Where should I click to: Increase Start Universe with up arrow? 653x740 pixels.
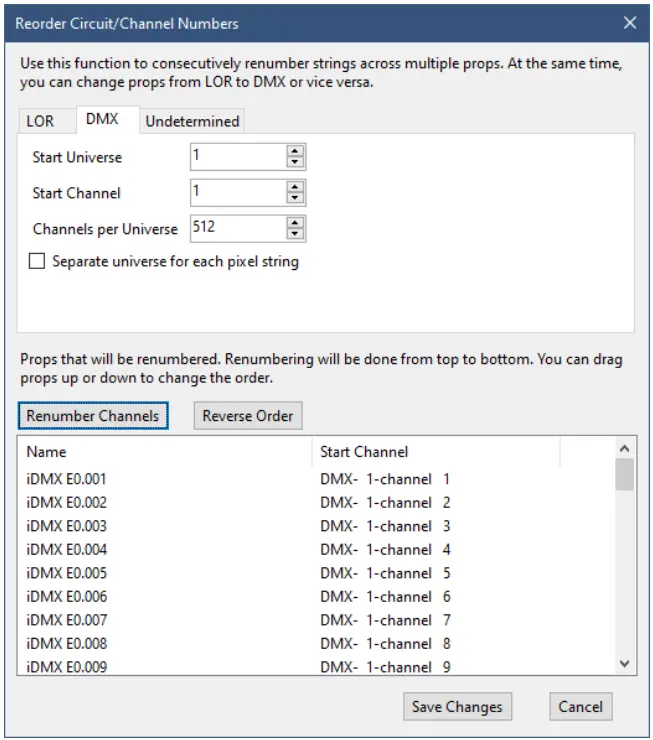[x=295, y=151]
